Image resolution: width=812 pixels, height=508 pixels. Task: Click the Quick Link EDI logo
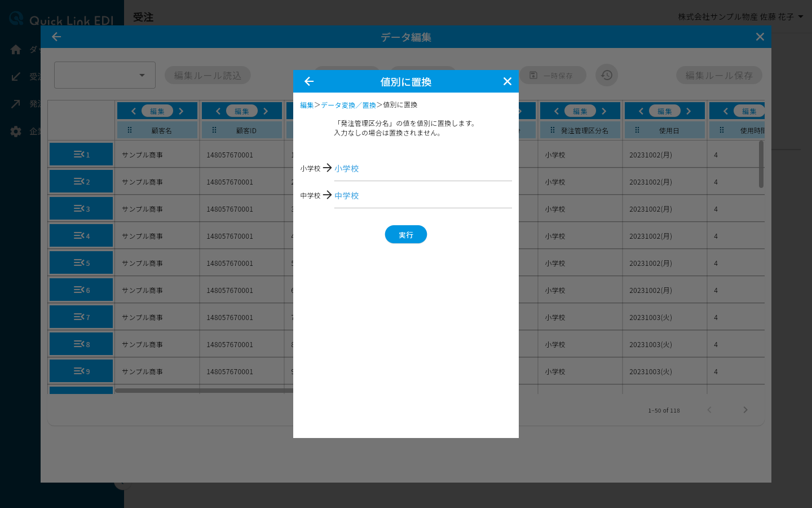pos(62,19)
